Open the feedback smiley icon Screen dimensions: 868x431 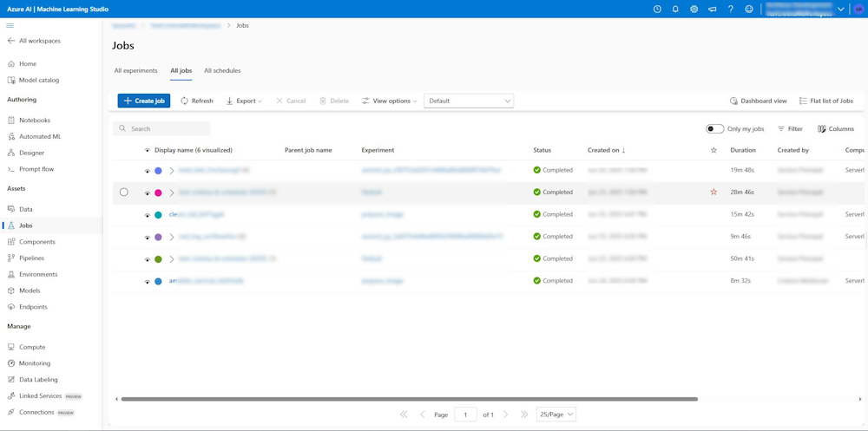(749, 9)
